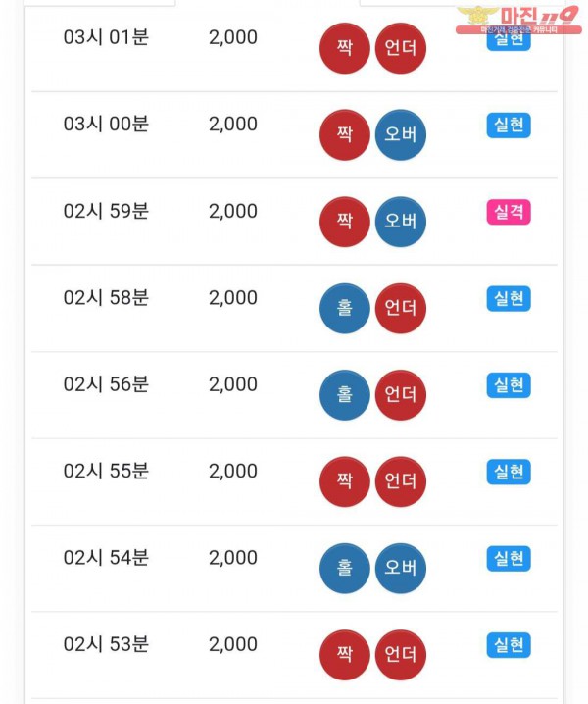Click the 2,000 amount in the 02시 54분 row

(x=233, y=558)
